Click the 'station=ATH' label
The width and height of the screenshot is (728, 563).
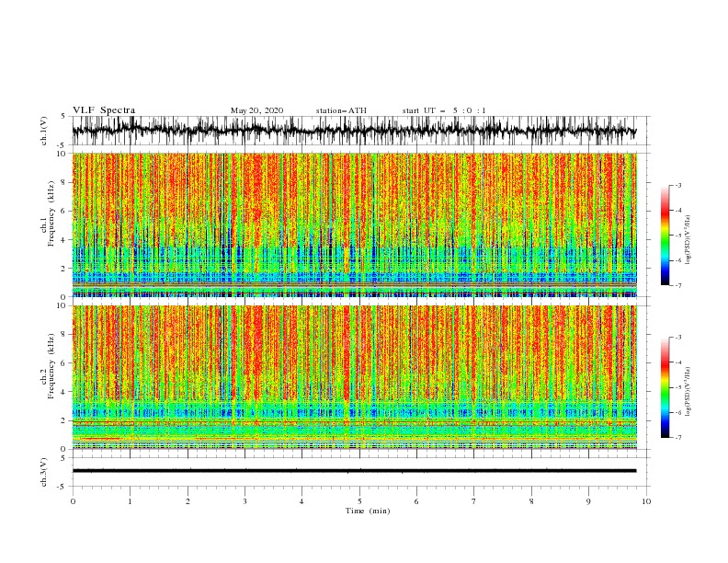tap(341, 110)
